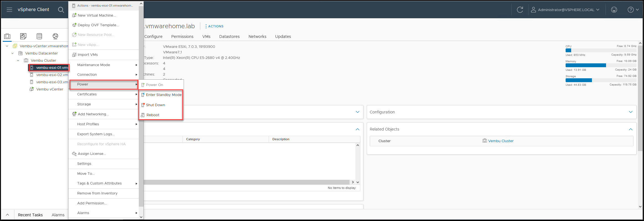644x221 pixels.
Task: Collapse the Vembu-vCenter tree node
Action: click(7, 46)
